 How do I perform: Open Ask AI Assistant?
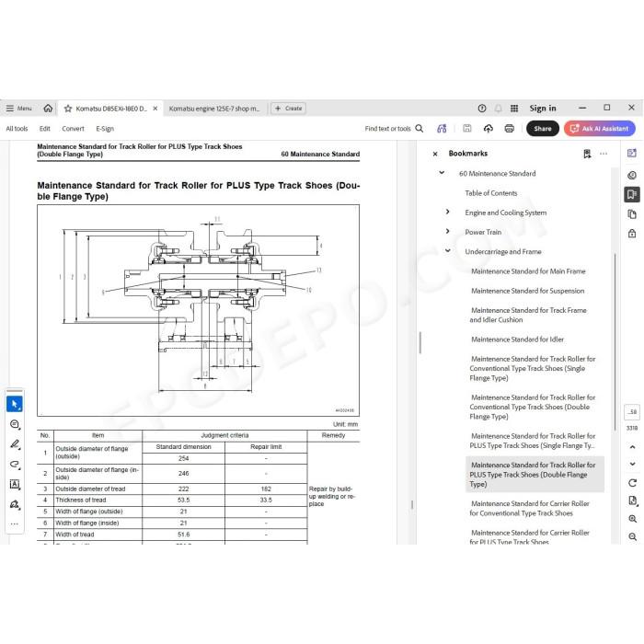coord(600,129)
